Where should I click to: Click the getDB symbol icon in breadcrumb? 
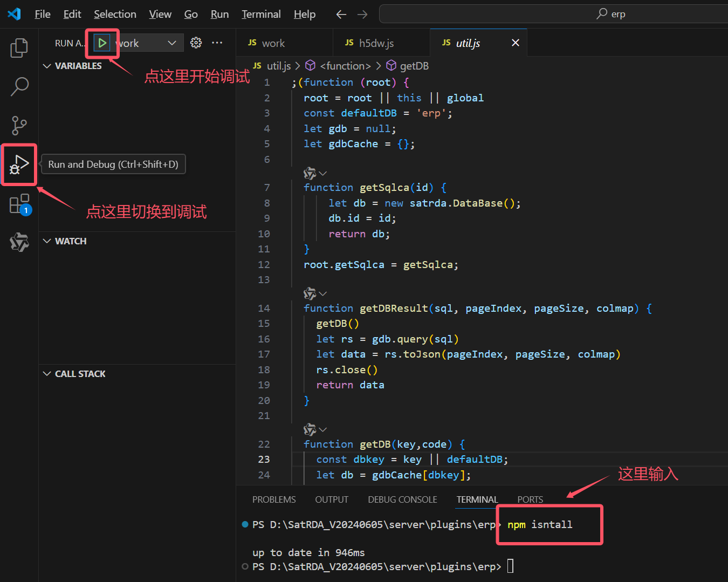(x=392, y=66)
